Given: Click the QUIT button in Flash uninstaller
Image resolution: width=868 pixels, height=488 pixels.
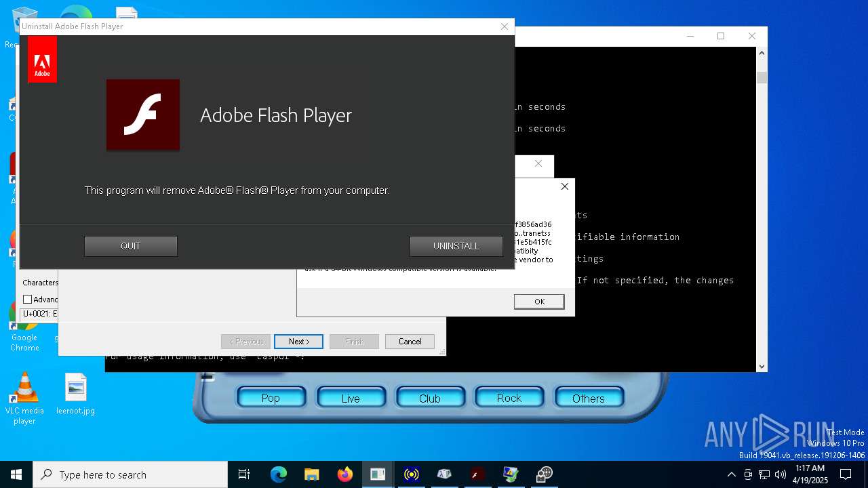Looking at the screenshot, I should coord(131,246).
